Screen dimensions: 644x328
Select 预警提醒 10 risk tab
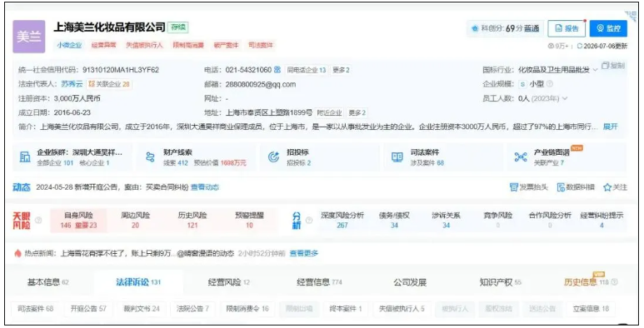(x=249, y=221)
